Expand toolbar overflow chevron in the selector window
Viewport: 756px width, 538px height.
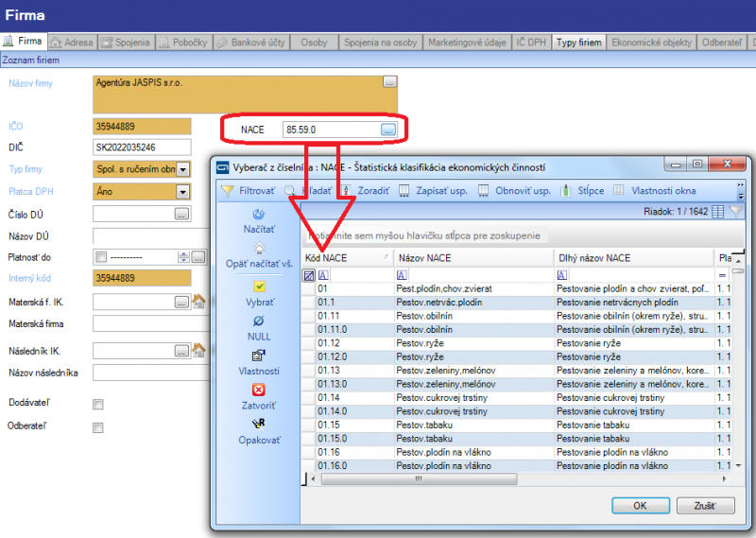tap(741, 190)
